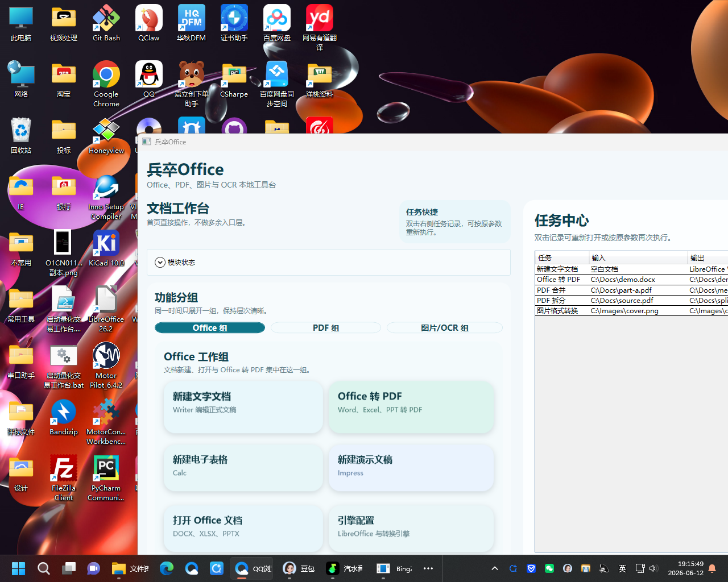This screenshot has height=582, width=728.
Task: Click the Windows Start button
Action: [19, 568]
